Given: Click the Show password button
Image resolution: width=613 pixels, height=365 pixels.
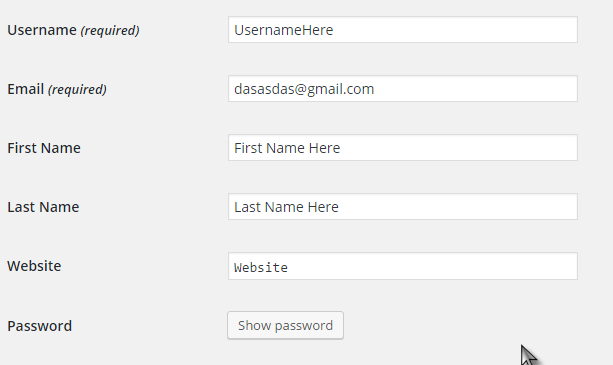Looking at the screenshot, I should 285,325.
